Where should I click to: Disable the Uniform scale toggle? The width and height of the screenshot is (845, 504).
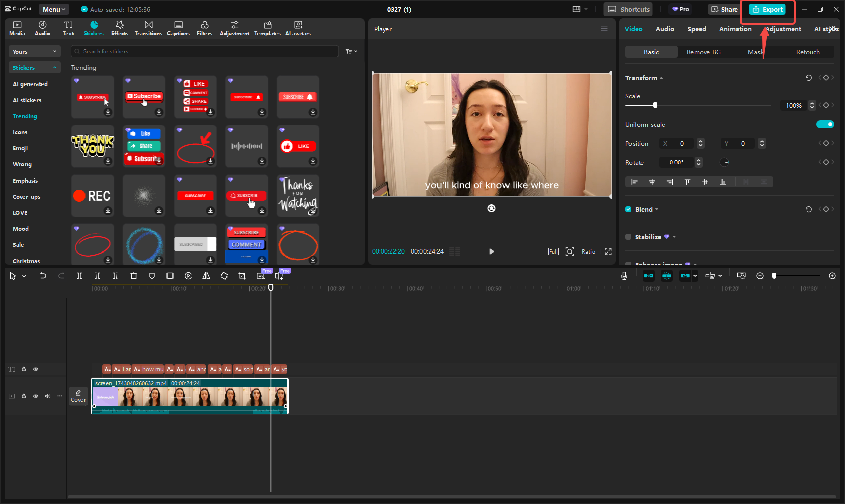825,124
